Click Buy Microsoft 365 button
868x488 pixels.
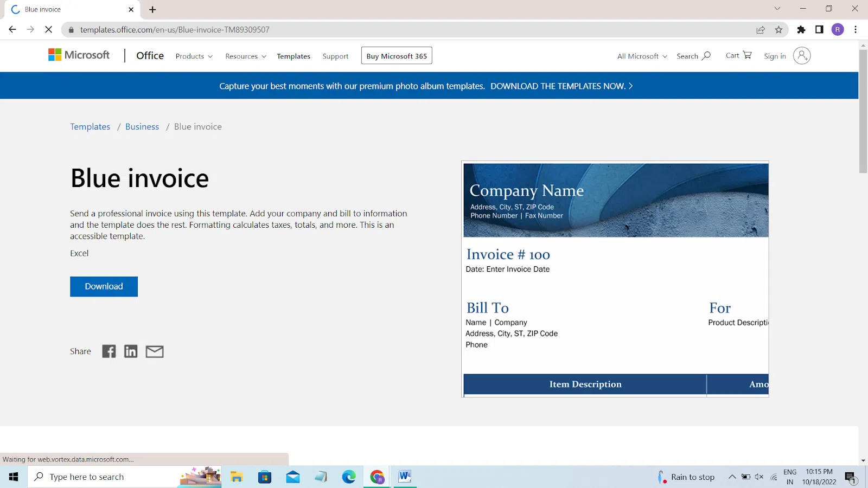[397, 56]
